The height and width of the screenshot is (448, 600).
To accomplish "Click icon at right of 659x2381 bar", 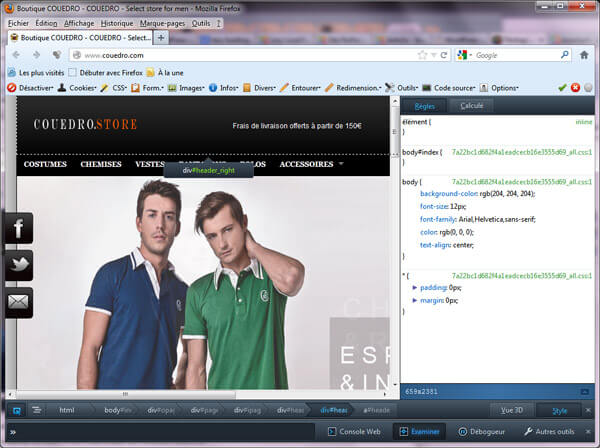I will [x=585, y=392].
